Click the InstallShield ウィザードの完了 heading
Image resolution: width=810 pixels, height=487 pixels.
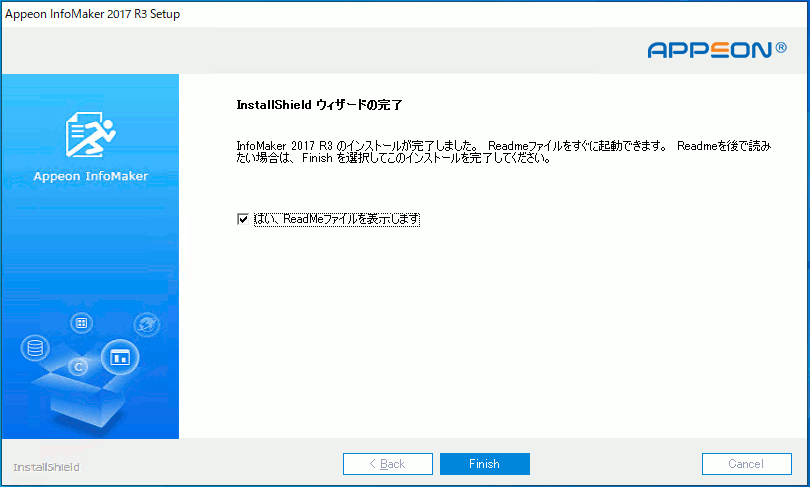click(319, 105)
